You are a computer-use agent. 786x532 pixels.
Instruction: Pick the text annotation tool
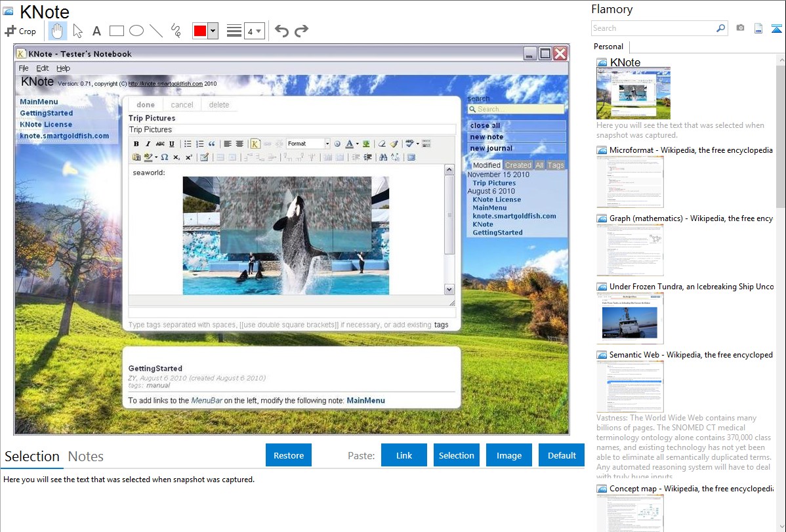[x=96, y=31]
